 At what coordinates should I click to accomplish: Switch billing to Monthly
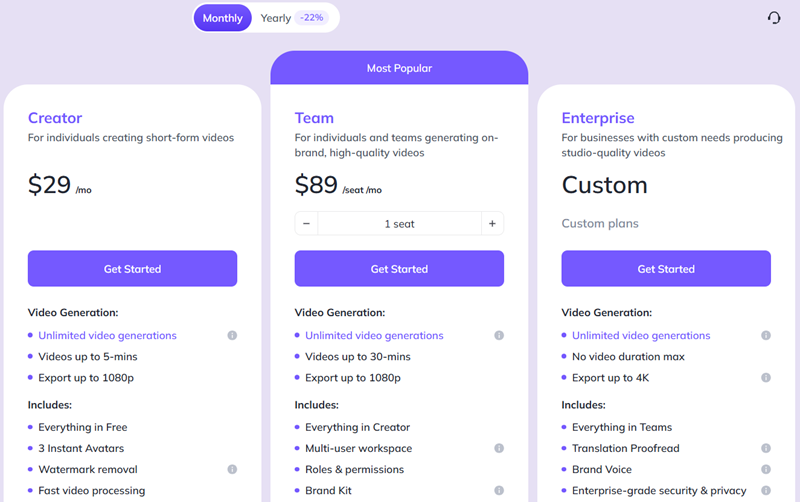[x=222, y=18]
